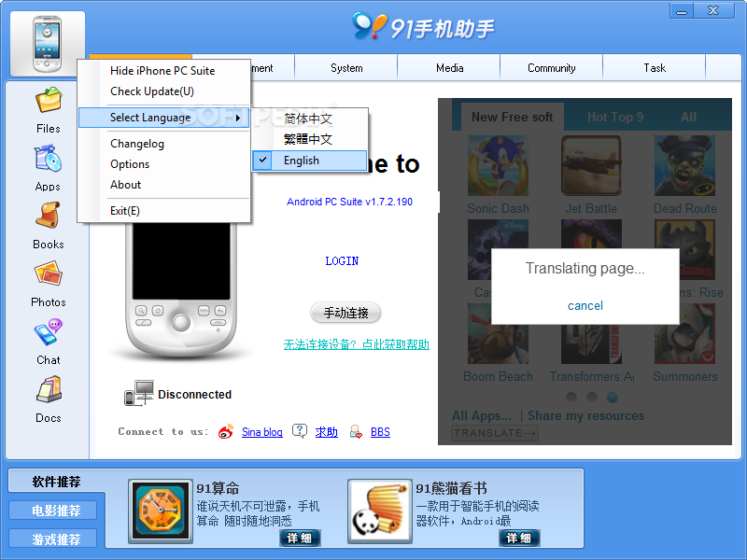The width and height of the screenshot is (747, 560).
Task: Select the checked English language option
Action: [x=310, y=161]
